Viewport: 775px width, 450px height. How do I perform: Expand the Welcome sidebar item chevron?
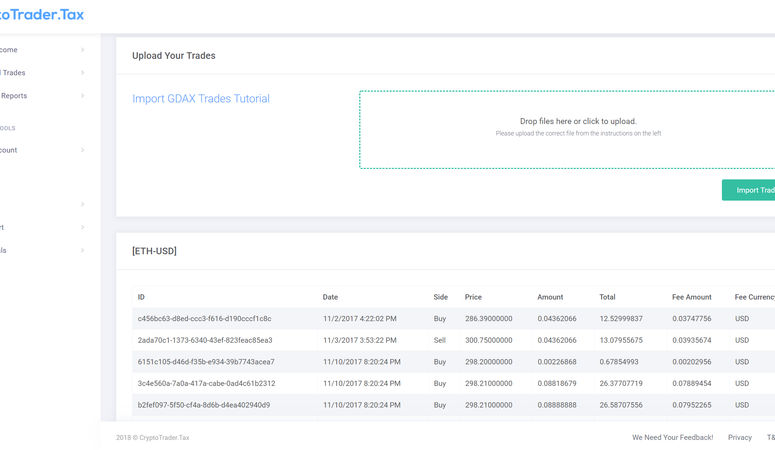click(x=83, y=49)
